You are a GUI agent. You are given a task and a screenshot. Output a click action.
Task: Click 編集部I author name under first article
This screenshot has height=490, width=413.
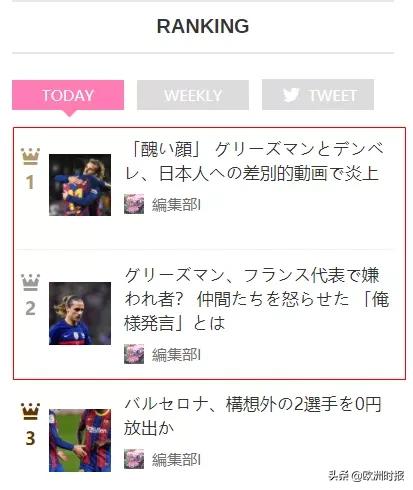[x=176, y=204]
